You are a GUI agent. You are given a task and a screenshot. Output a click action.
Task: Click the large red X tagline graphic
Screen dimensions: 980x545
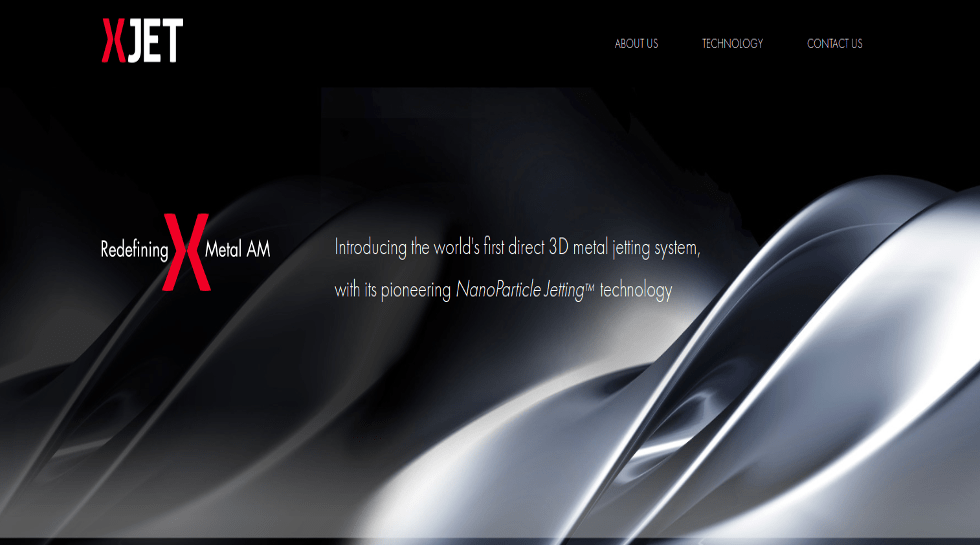click(x=186, y=252)
